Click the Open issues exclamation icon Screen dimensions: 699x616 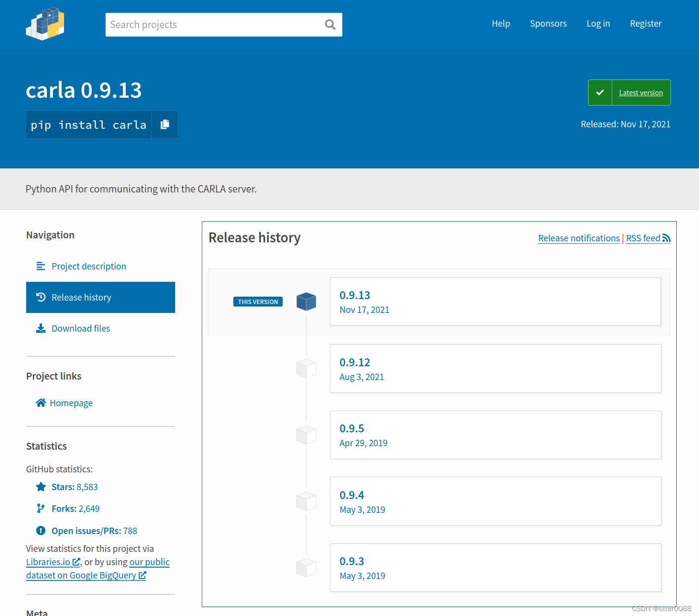[x=41, y=531]
